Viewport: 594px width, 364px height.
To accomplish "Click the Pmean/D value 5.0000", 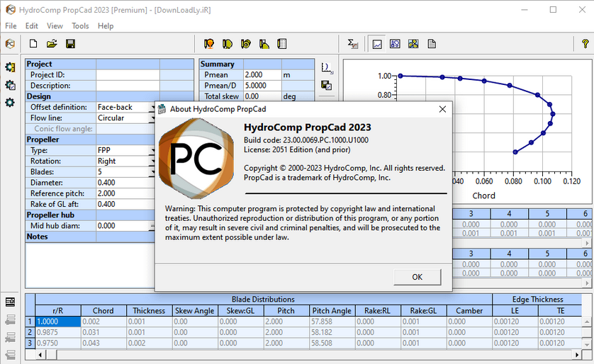I will (262, 86).
